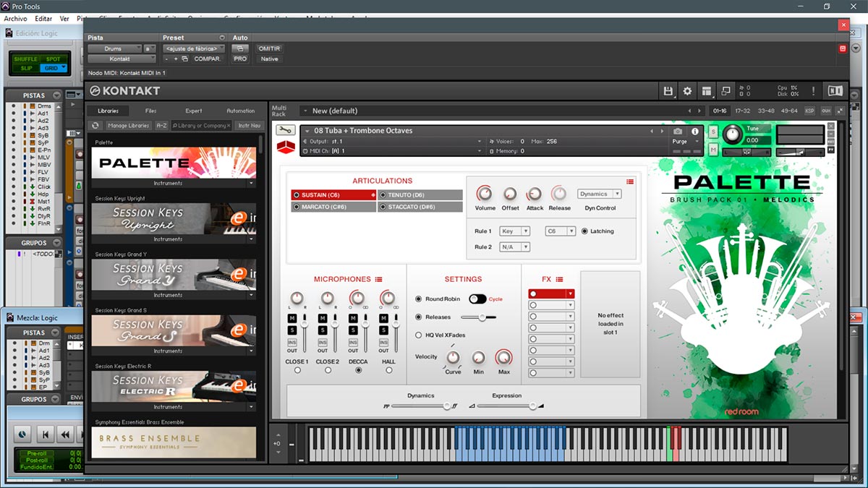The image size is (868, 488).
Task: Click the COMPAR. button
Action: coord(208,59)
